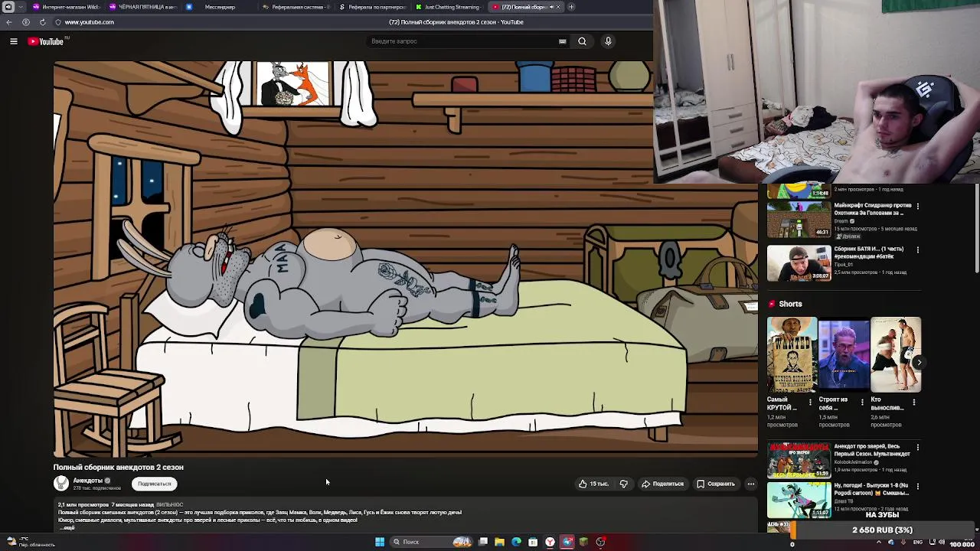Open menu for Анекдот про зверей video
The height and width of the screenshot is (551, 980).
tap(918, 447)
